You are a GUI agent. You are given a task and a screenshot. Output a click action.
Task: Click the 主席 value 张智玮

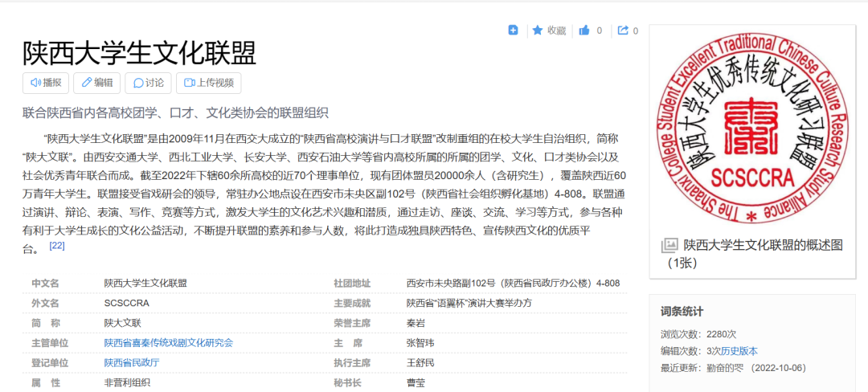tap(420, 343)
